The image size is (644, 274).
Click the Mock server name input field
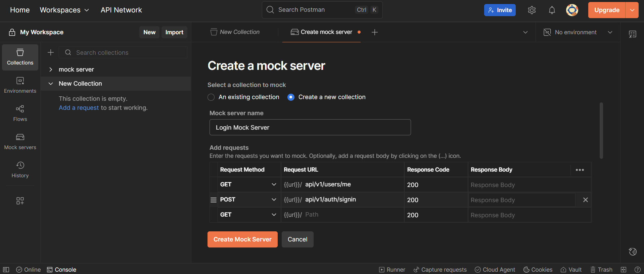(310, 127)
